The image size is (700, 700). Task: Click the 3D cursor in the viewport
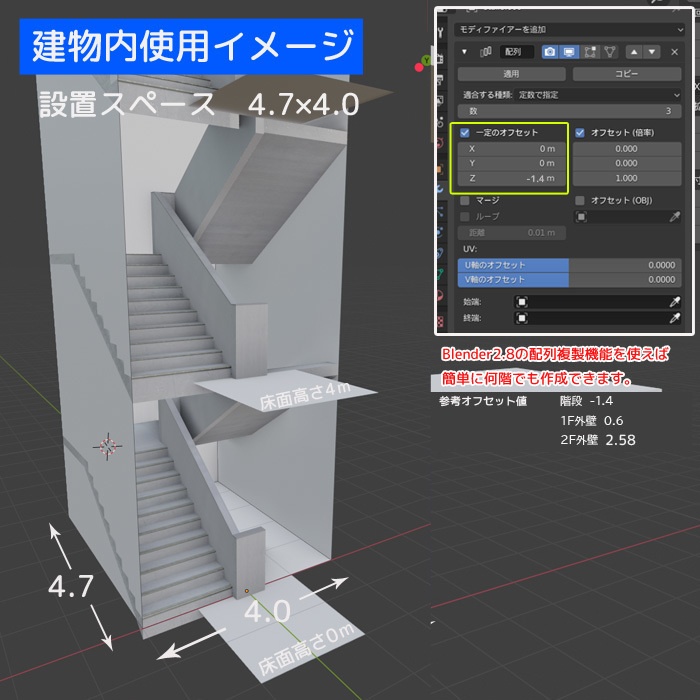[x=108, y=446]
